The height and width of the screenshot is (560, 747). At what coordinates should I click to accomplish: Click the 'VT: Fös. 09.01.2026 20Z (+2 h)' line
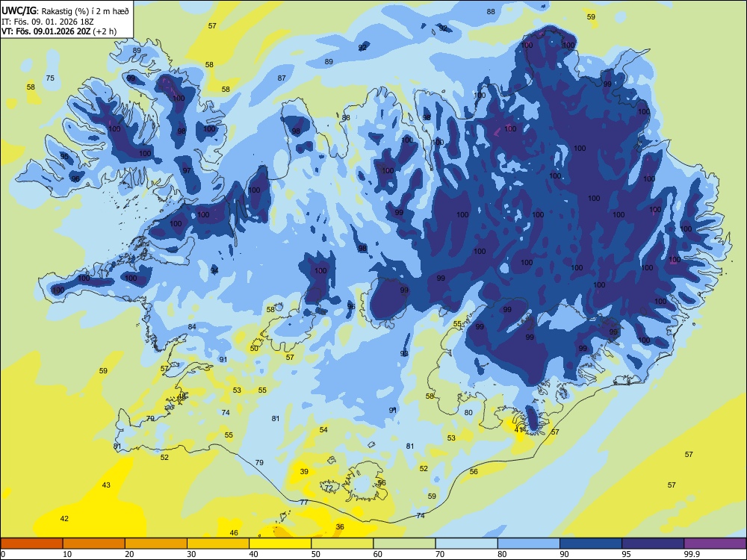58,32
